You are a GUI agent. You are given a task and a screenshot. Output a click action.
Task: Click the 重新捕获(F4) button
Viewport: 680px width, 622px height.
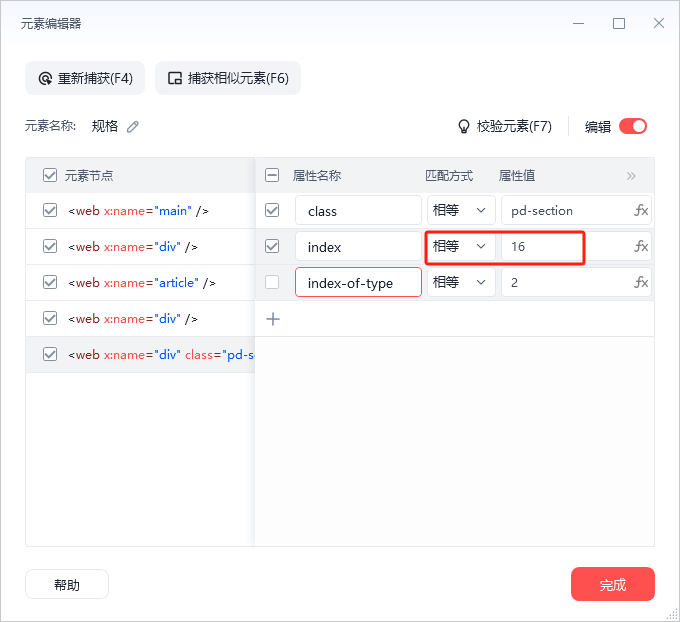[x=85, y=78]
